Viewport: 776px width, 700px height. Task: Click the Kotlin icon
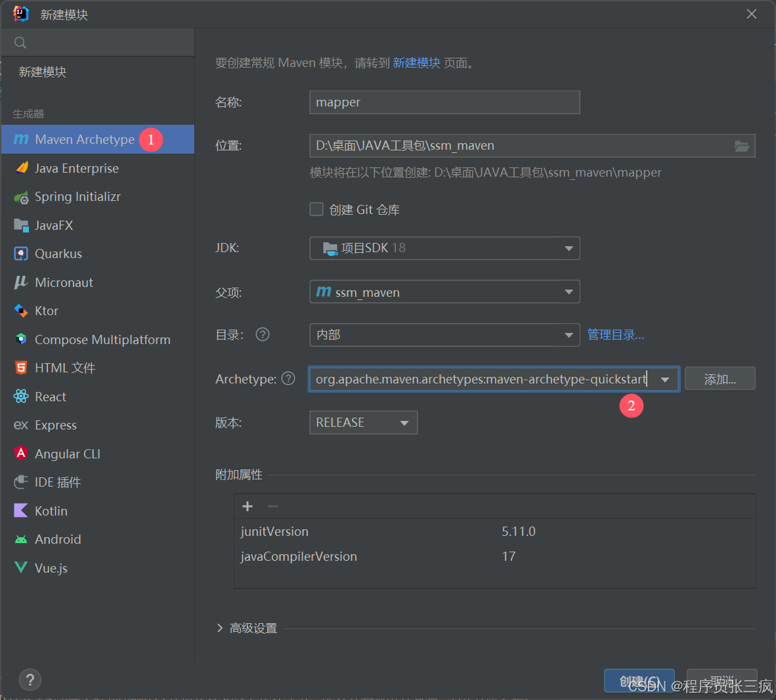[21, 510]
